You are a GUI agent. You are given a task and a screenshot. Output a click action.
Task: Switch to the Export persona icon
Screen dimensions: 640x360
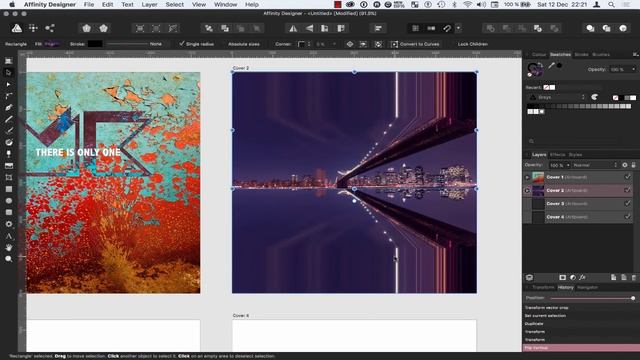click(50, 28)
